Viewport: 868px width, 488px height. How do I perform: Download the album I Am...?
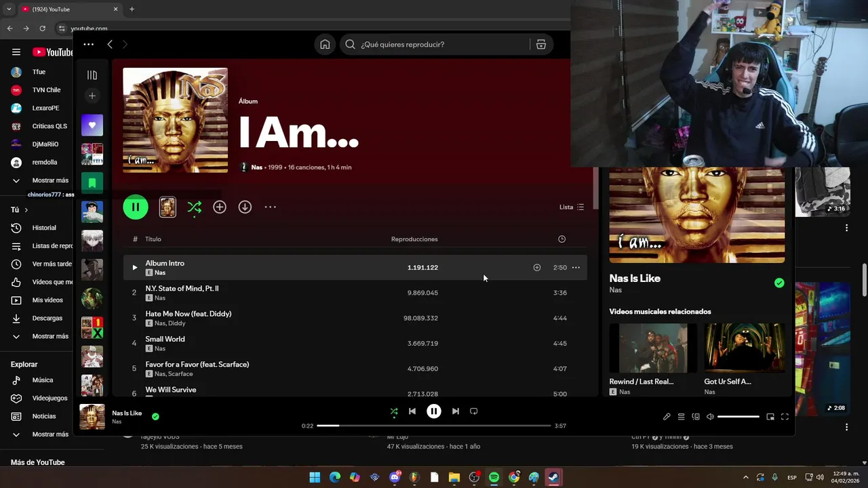click(245, 207)
